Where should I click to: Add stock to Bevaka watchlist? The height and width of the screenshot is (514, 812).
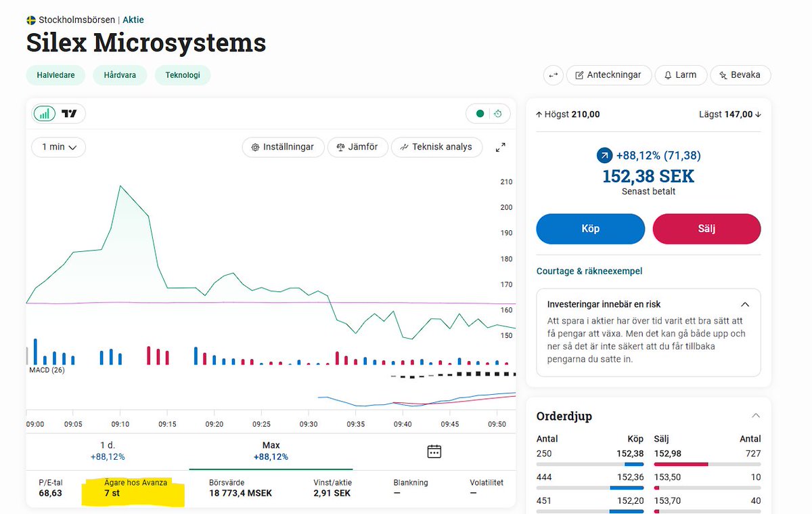click(x=740, y=75)
